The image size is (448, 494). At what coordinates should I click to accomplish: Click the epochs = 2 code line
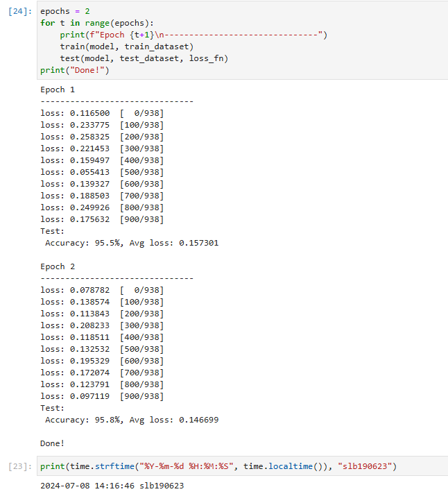click(x=65, y=11)
